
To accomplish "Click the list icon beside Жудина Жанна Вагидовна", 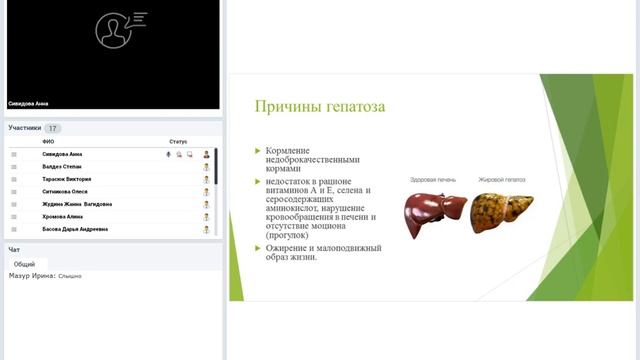I will (x=14, y=204).
